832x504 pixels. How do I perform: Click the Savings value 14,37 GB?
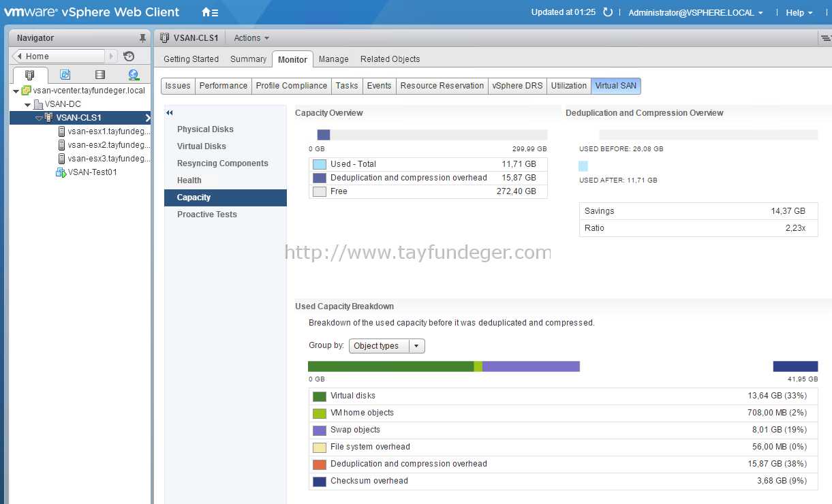788,211
